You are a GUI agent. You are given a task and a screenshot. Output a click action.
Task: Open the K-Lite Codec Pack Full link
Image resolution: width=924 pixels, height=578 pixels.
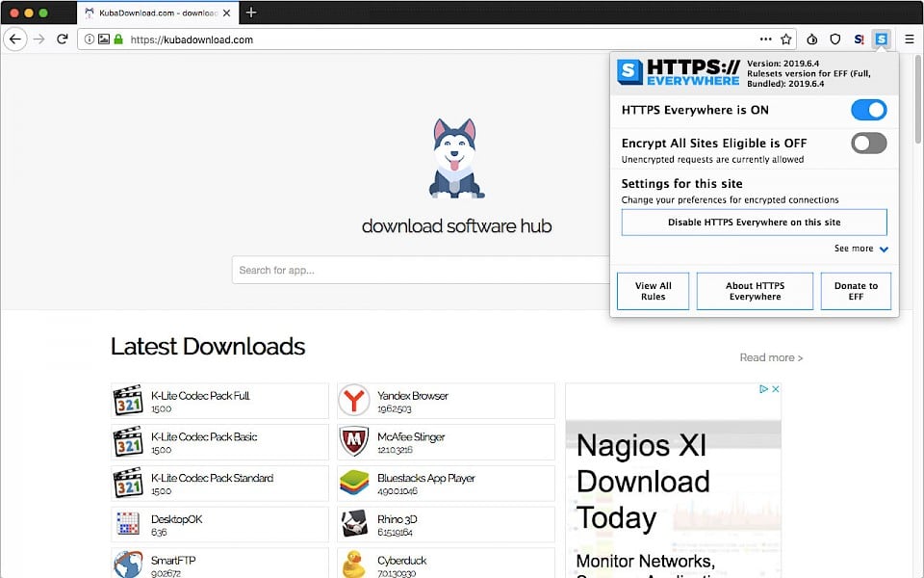pyautogui.click(x=200, y=396)
